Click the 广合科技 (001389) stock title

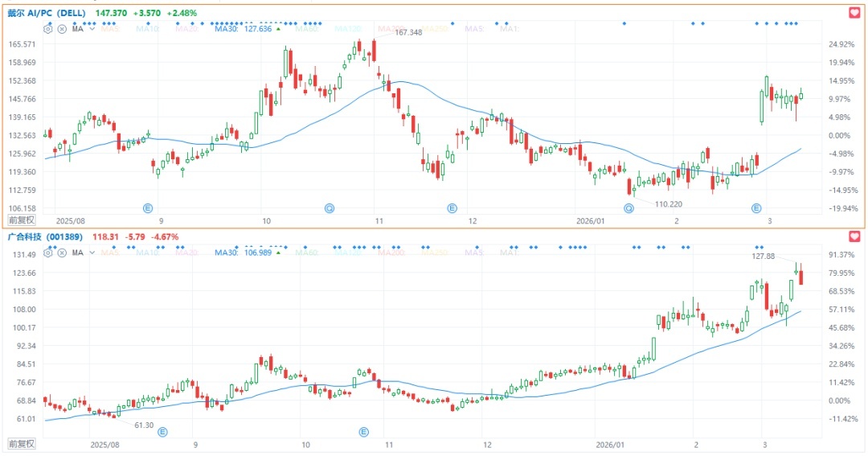click(x=47, y=237)
